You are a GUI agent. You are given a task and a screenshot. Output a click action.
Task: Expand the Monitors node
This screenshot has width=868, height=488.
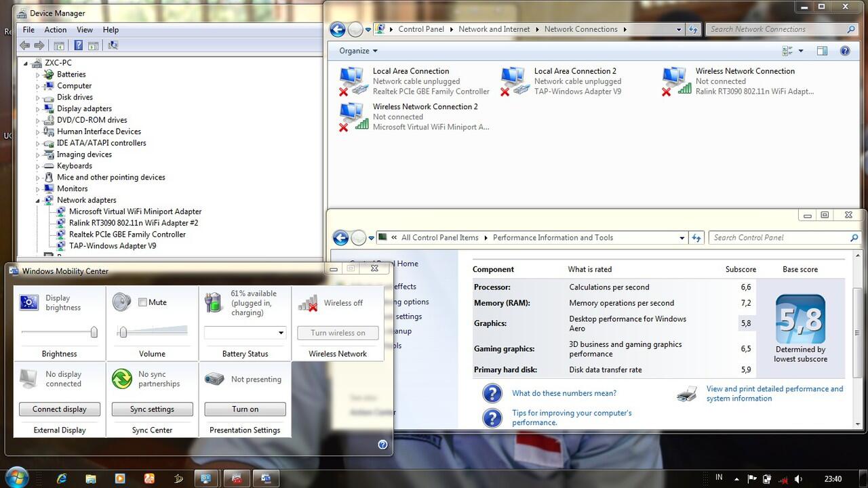(38, 188)
